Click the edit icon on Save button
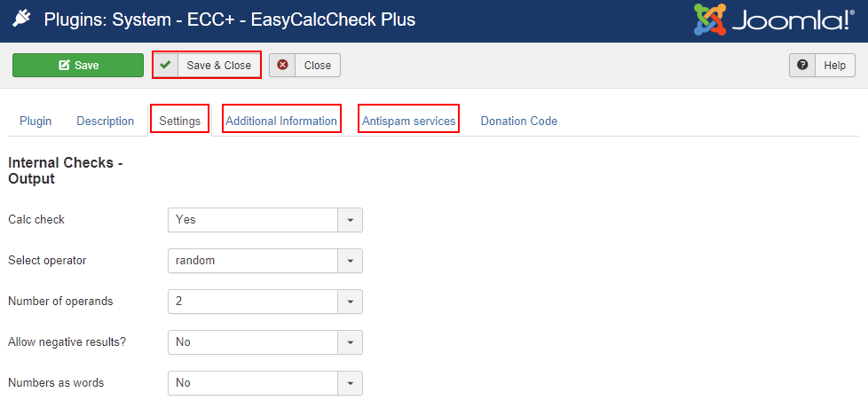This screenshot has height=400, width=868. pyautogui.click(x=64, y=66)
